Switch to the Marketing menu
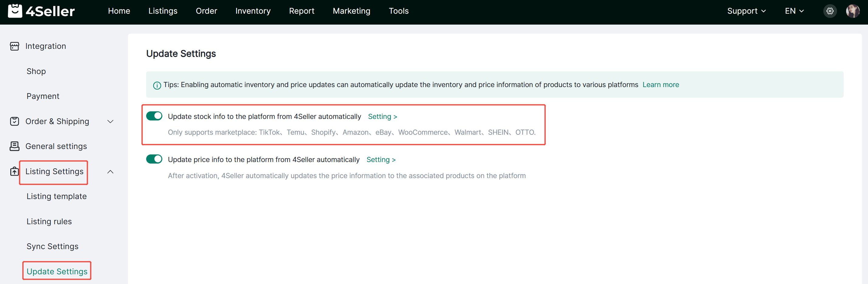 (351, 11)
